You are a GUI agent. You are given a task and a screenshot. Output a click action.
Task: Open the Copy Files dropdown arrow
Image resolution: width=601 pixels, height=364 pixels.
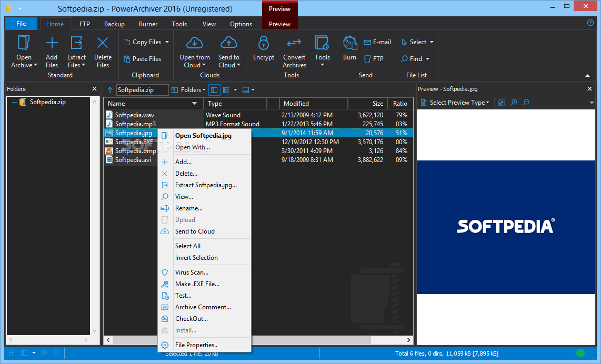tap(167, 42)
